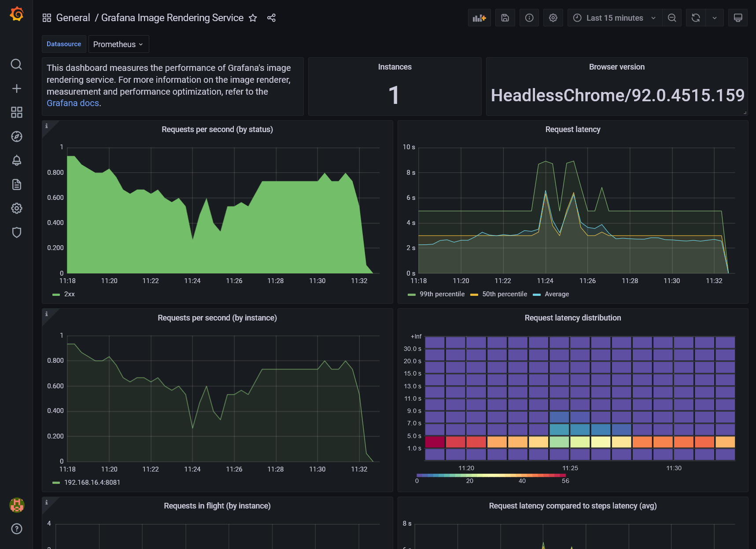This screenshot has height=549, width=756.
Task: Follow the Grafana docs link
Action: 73,103
